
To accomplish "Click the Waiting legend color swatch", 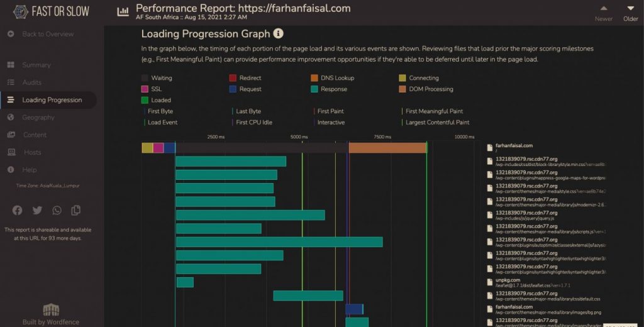I will pyautogui.click(x=145, y=78).
